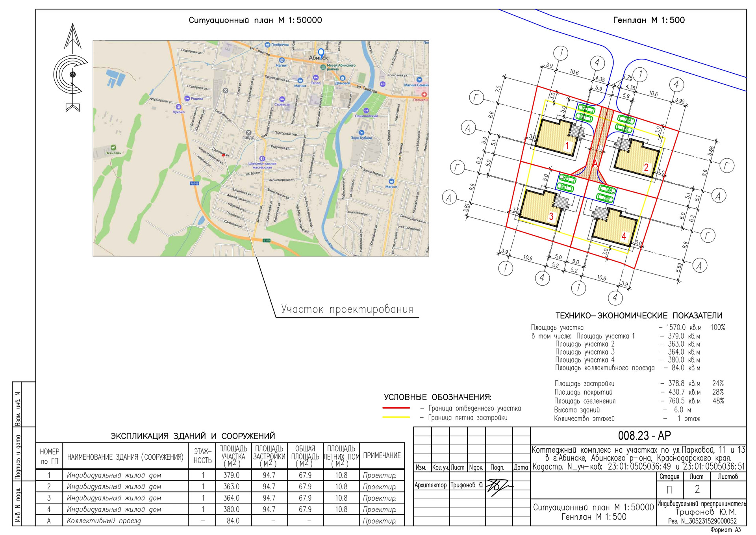Click the Музей Абинского района icon
Screen dimensions: 756x535
pyautogui.click(x=323, y=67)
